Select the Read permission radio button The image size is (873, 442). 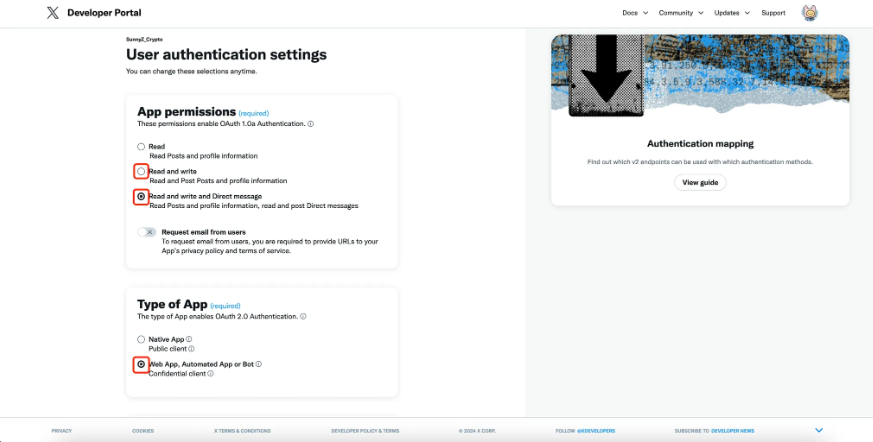[x=141, y=147]
